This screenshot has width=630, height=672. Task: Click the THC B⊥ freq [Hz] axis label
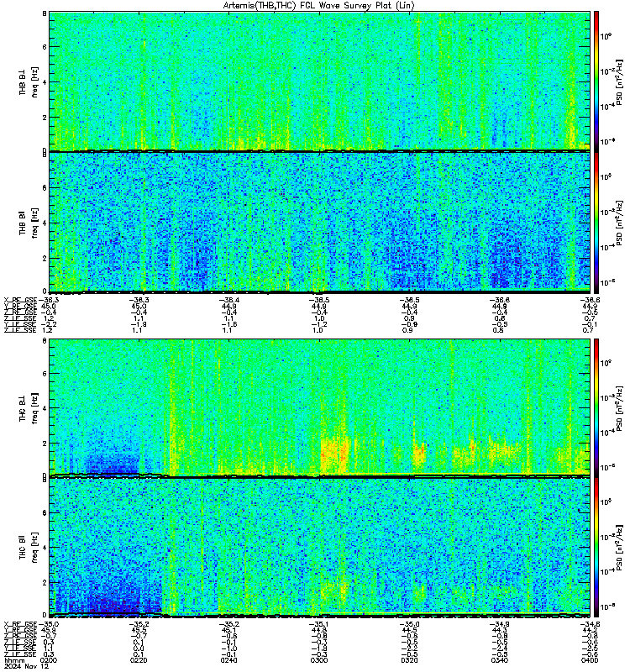(x=29, y=408)
